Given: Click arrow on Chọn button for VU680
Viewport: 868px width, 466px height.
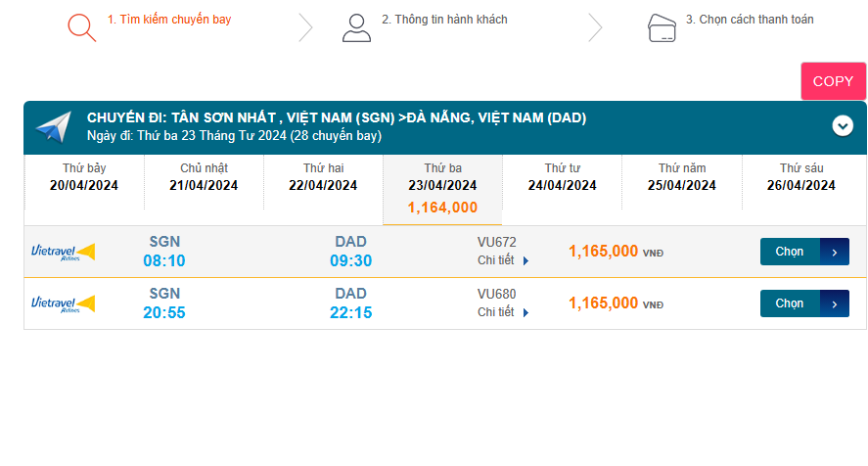Looking at the screenshot, I should tap(834, 303).
